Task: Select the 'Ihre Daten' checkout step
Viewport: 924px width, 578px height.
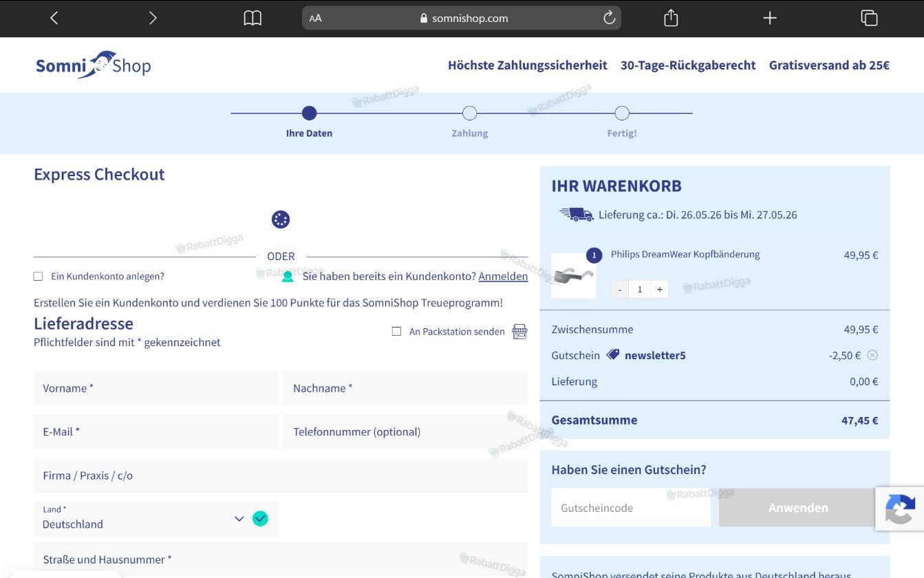Action: 309,121
